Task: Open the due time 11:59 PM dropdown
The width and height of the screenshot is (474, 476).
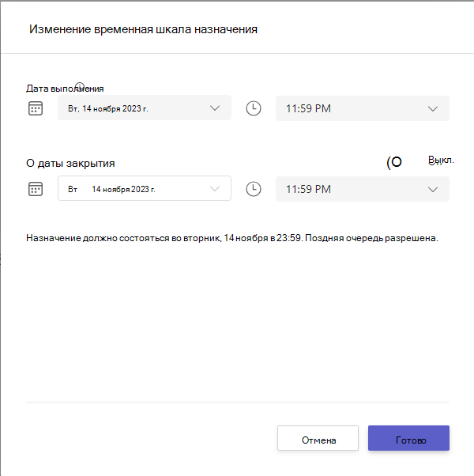Action: (x=363, y=108)
